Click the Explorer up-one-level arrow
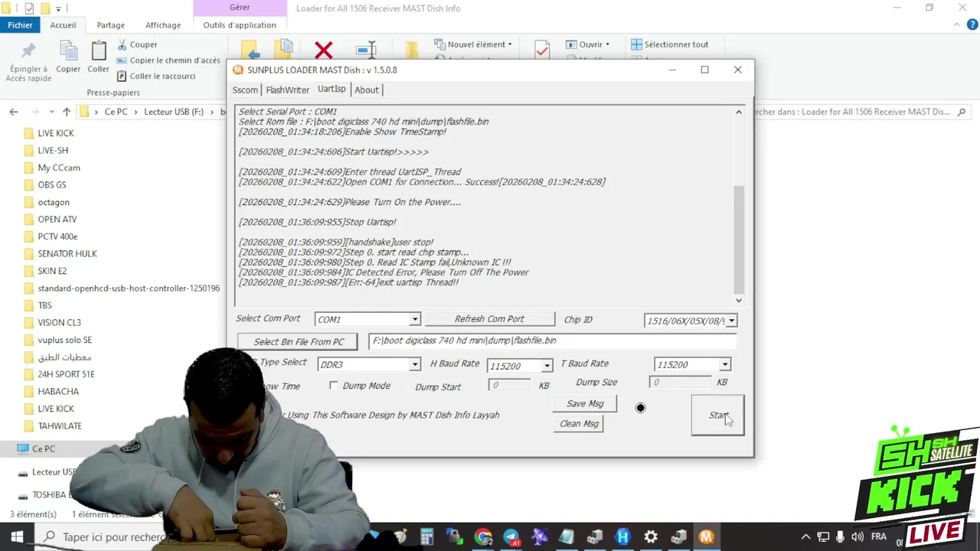The height and width of the screenshot is (551, 980). (67, 112)
